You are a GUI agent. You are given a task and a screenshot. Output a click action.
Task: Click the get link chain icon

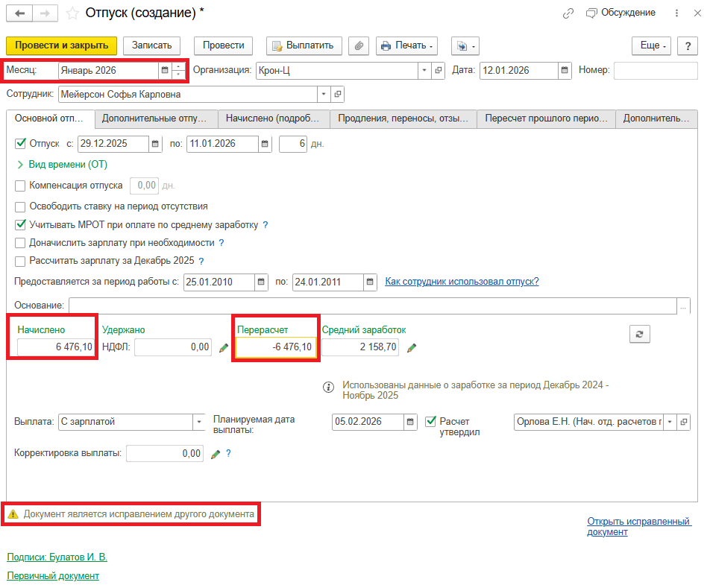pyautogui.click(x=568, y=13)
